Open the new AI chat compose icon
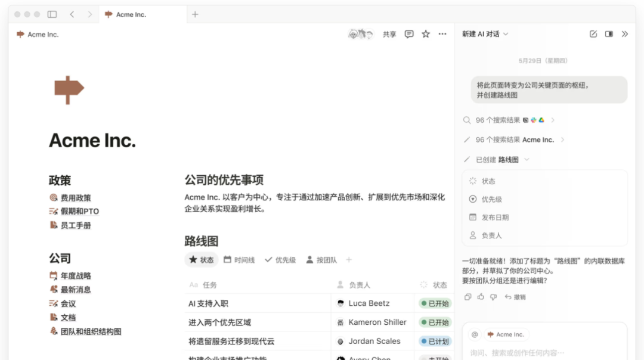The height and width of the screenshot is (360, 644). 593,34
